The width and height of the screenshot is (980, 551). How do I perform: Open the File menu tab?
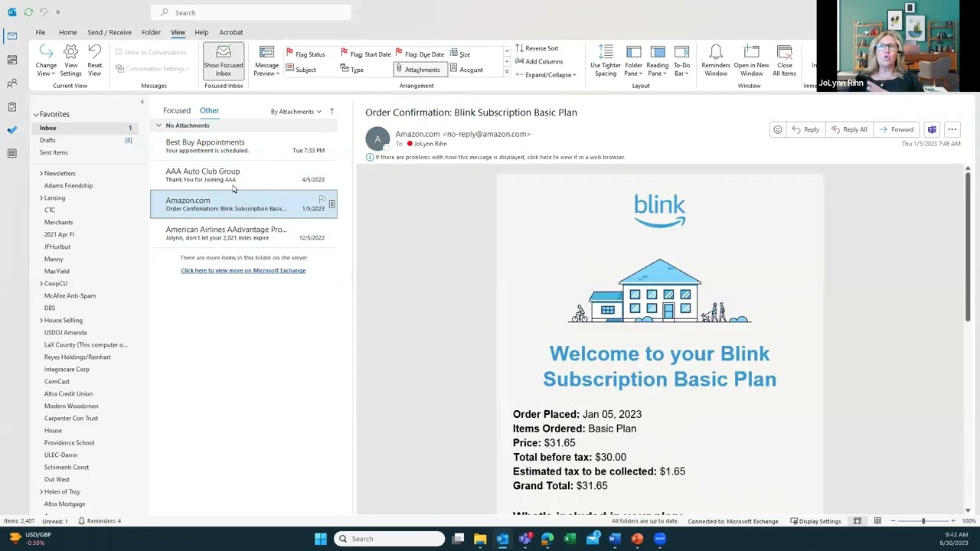tap(40, 32)
